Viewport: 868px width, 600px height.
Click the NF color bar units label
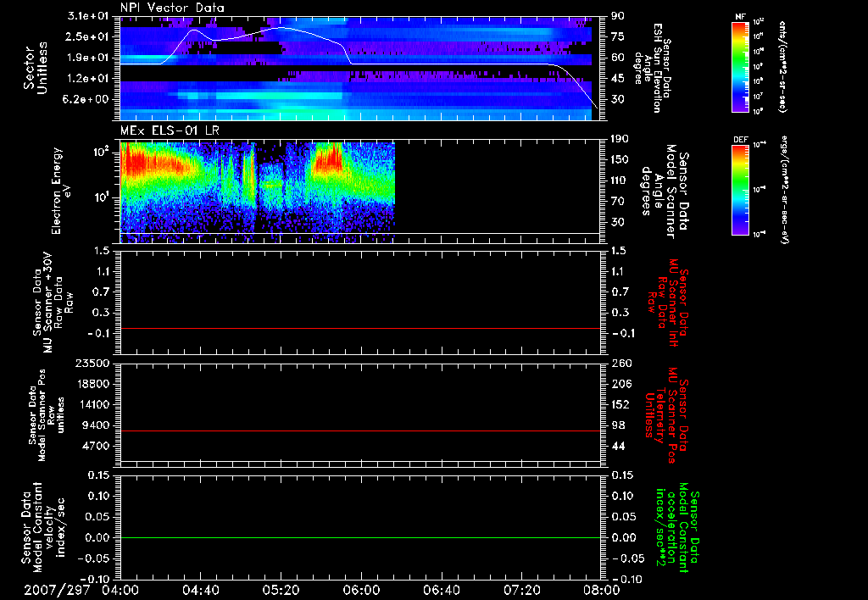[782, 66]
